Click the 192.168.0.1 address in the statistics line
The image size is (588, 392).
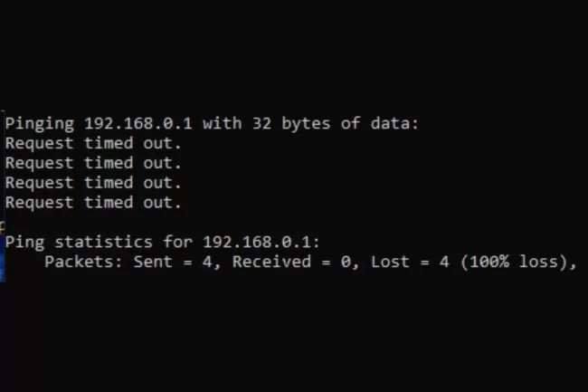tap(257, 243)
